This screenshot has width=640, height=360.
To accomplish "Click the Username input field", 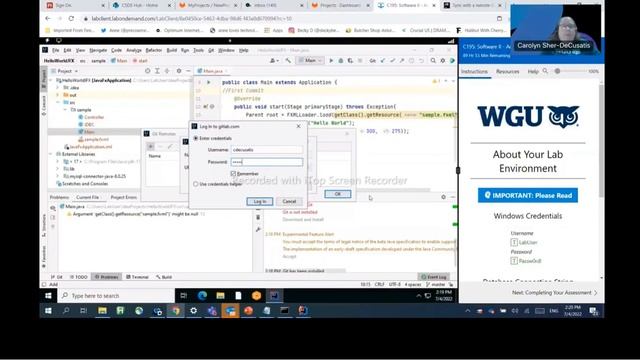I will point(267,150).
